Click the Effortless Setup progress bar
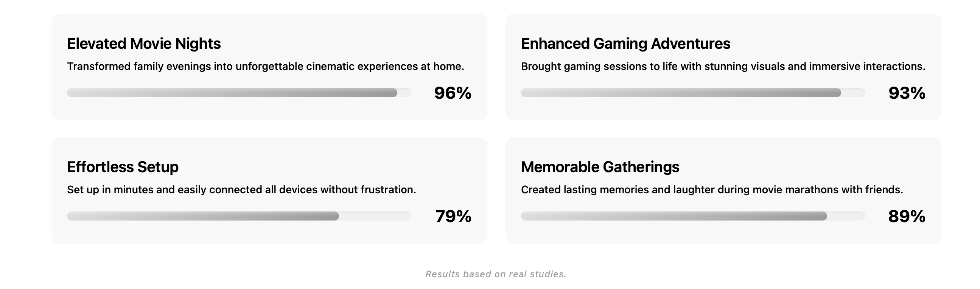Image resolution: width=980 pixels, height=289 pixels. click(x=239, y=216)
